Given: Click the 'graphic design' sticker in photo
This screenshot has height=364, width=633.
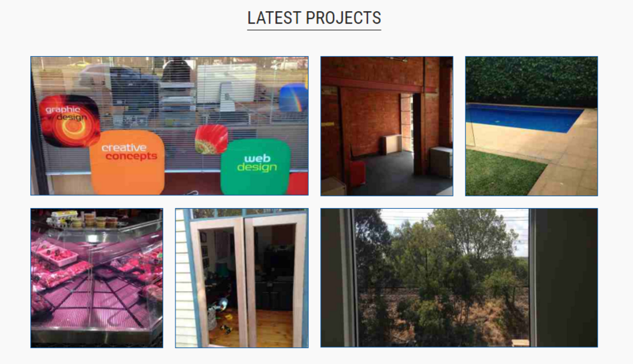Looking at the screenshot, I should pyautogui.click(x=70, y=120).
